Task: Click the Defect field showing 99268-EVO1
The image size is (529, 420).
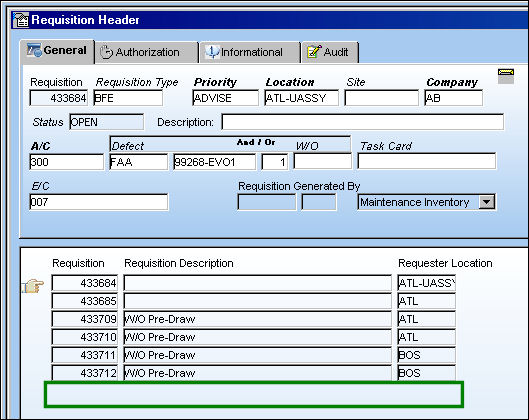Action: (215, 162)
